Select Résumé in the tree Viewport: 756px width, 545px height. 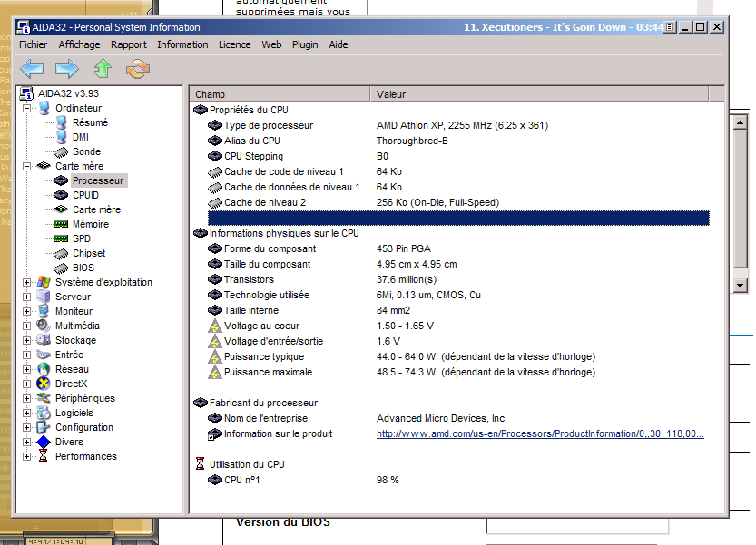[90, 123]
